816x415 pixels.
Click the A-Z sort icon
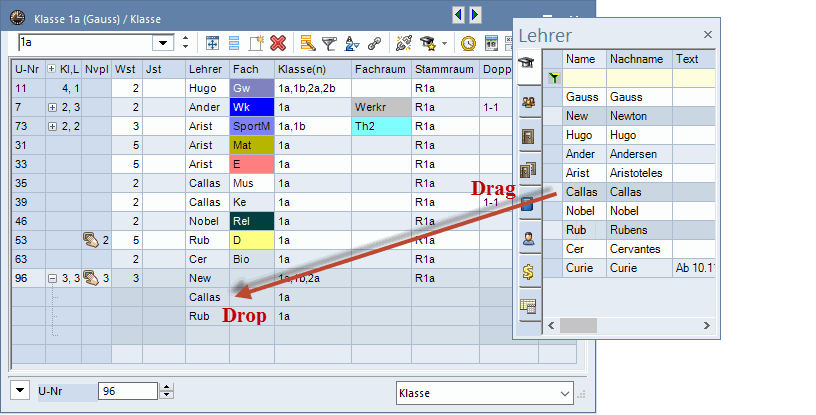tap(352, 43)
